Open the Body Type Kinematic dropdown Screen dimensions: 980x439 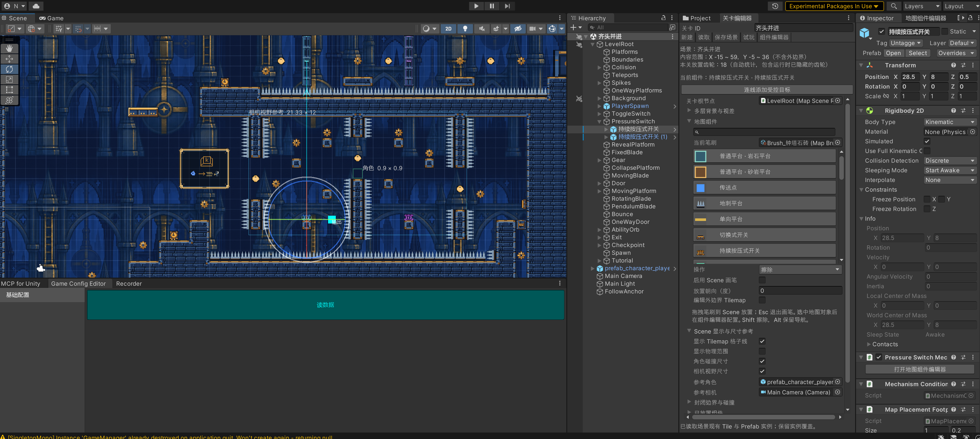[950, 122]
